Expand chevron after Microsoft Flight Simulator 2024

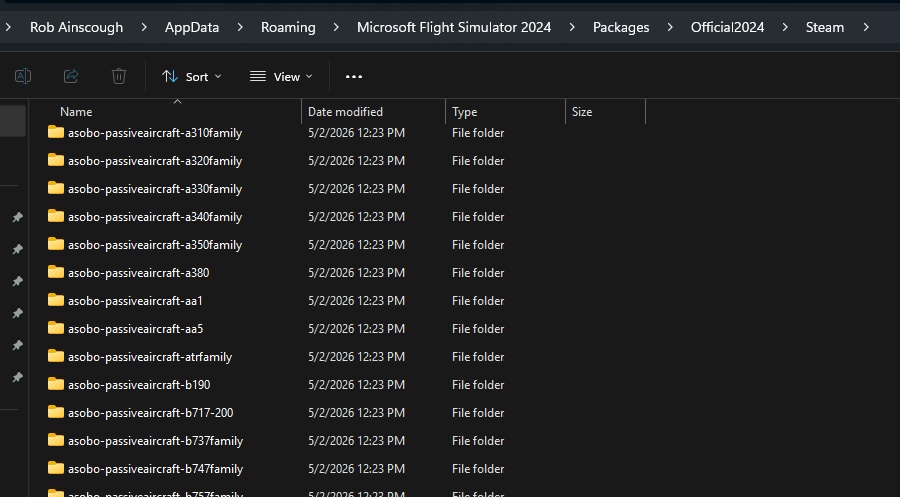[x=572, y=27]
